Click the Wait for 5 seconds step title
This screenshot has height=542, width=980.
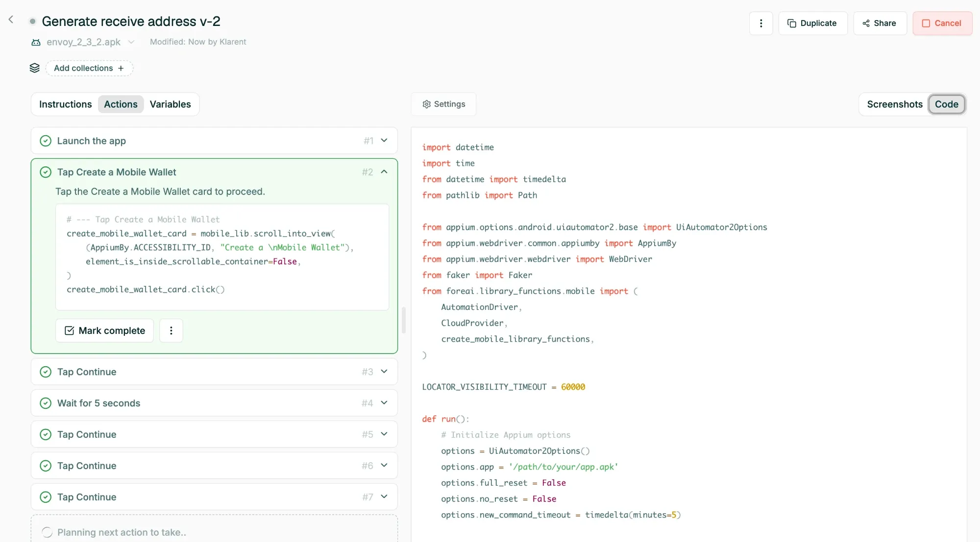tap(99, 403)
